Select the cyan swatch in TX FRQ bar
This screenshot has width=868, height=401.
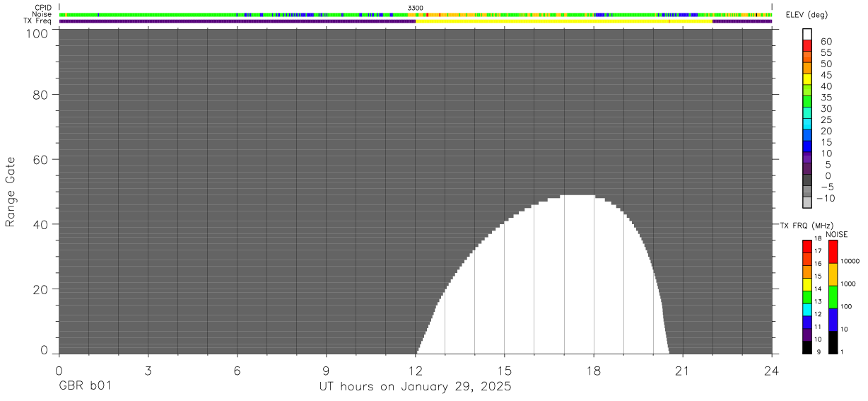(807, 310)
